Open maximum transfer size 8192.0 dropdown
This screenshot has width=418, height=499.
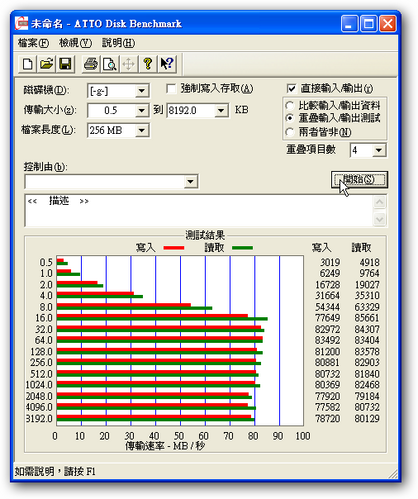221,110
